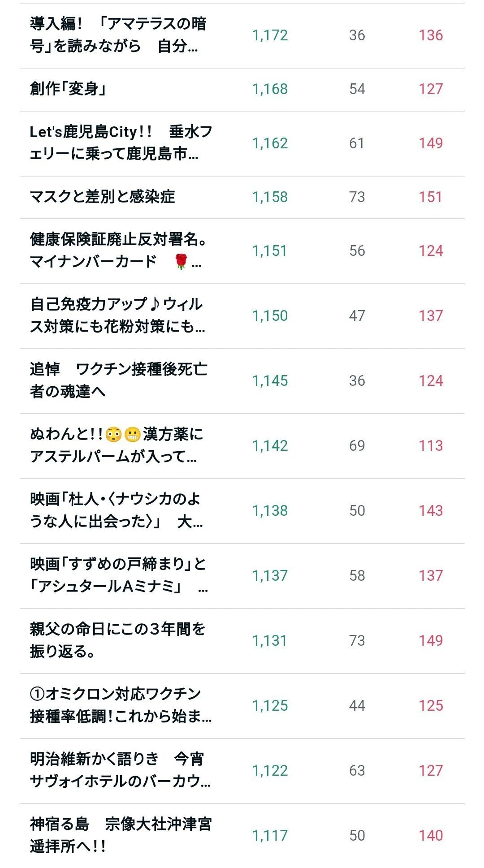Open マスクと差別と感染症 article
This screenshot has height=868, width=484.
[102, 197]
